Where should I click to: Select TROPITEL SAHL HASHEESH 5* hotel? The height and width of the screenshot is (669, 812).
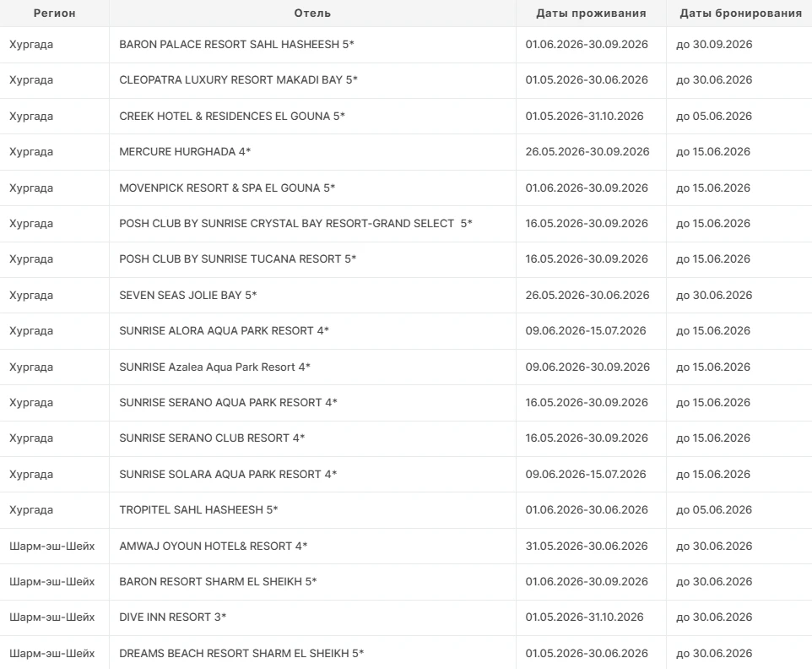pos(198,510)
